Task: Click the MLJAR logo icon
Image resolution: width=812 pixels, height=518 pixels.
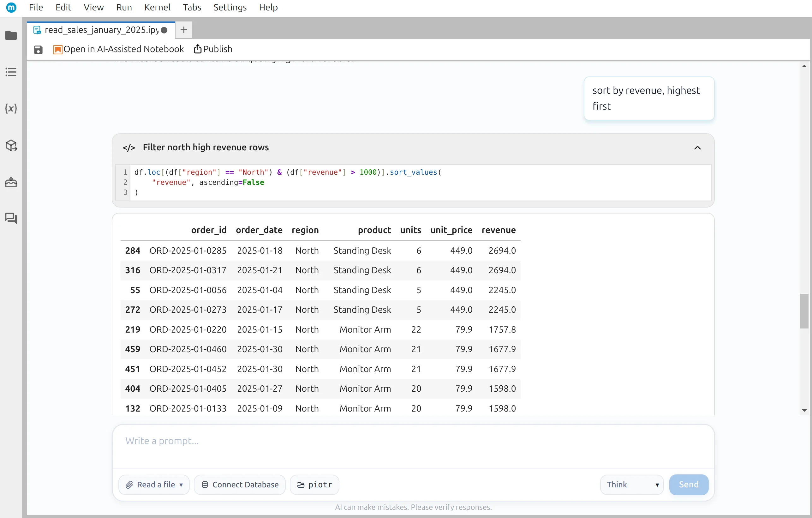Action: pyautogui.click(x=11, y=8)
